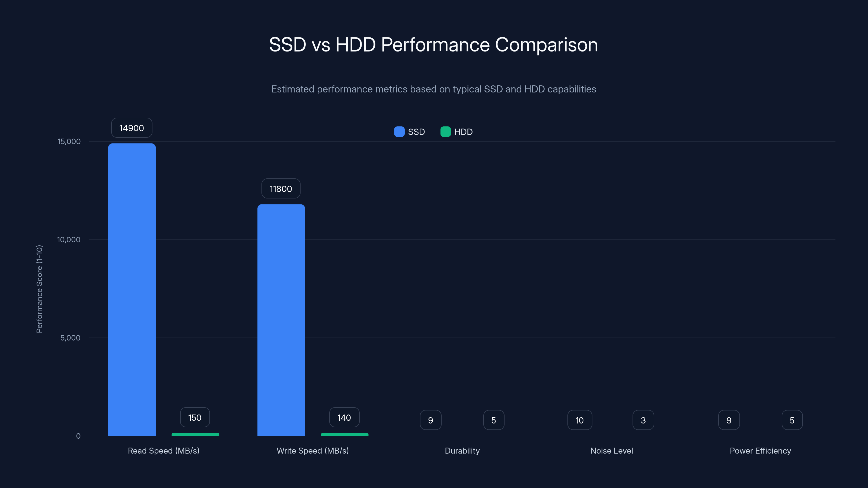868x488 pixels.
Task: Click the Performance Score (1-10) axis title
Action: tap(39, 289)
